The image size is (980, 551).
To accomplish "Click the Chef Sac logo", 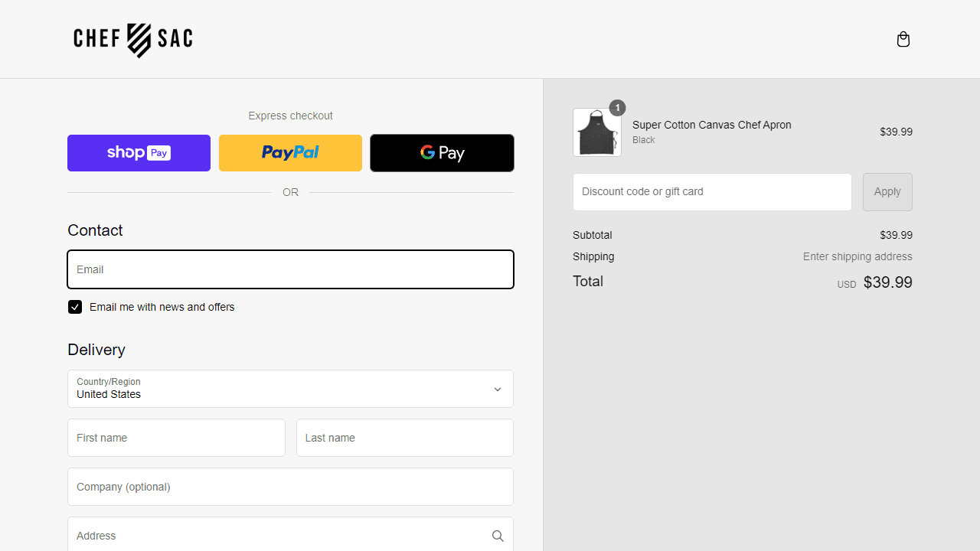I will [x=133, y=40].
